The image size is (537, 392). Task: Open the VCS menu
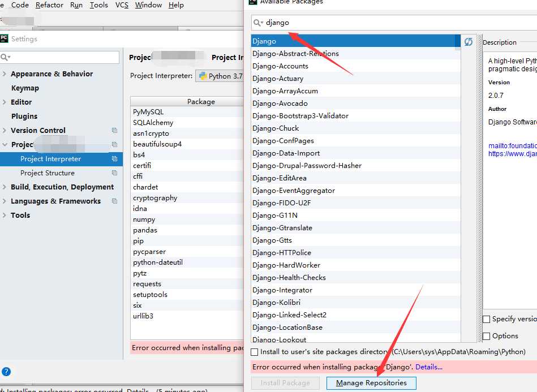tap(122, 5)
